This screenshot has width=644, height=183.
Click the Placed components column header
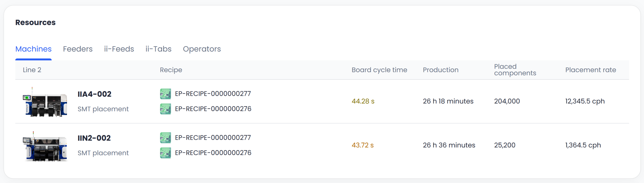515,70
